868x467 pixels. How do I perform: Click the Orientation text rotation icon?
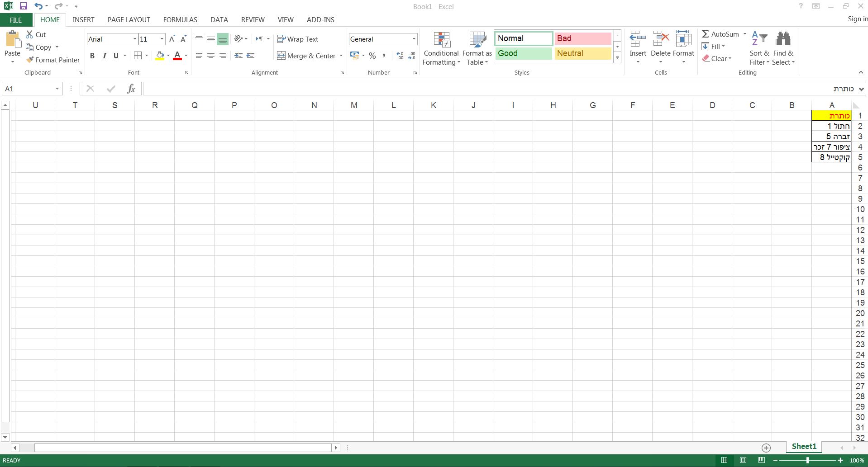click(x=239, y=39)
